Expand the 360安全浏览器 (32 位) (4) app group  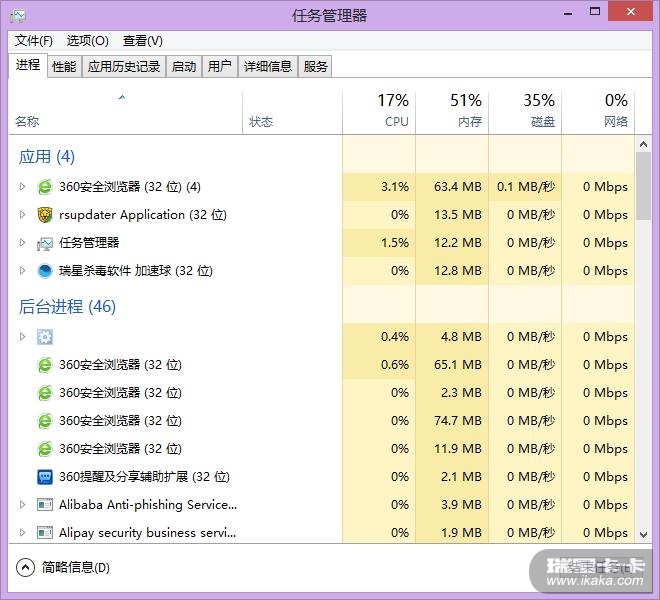click(x=22, y=187)
